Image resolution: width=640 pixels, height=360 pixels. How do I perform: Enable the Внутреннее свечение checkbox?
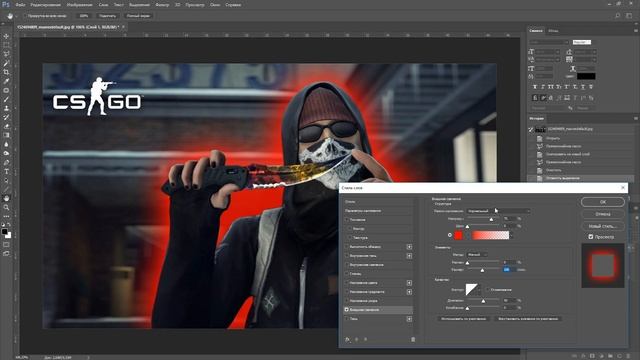(347, 264)
